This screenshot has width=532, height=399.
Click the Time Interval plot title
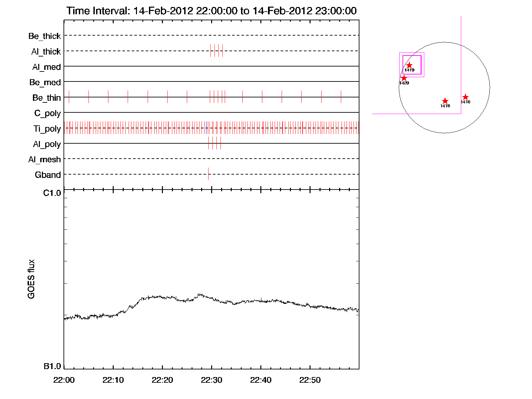click(x=211, y=11)
